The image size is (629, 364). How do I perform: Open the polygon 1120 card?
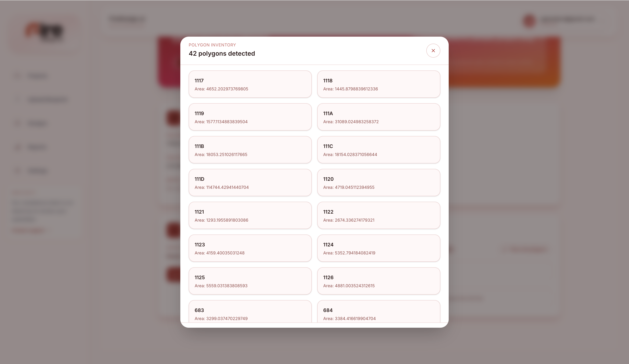coord(378,183)
